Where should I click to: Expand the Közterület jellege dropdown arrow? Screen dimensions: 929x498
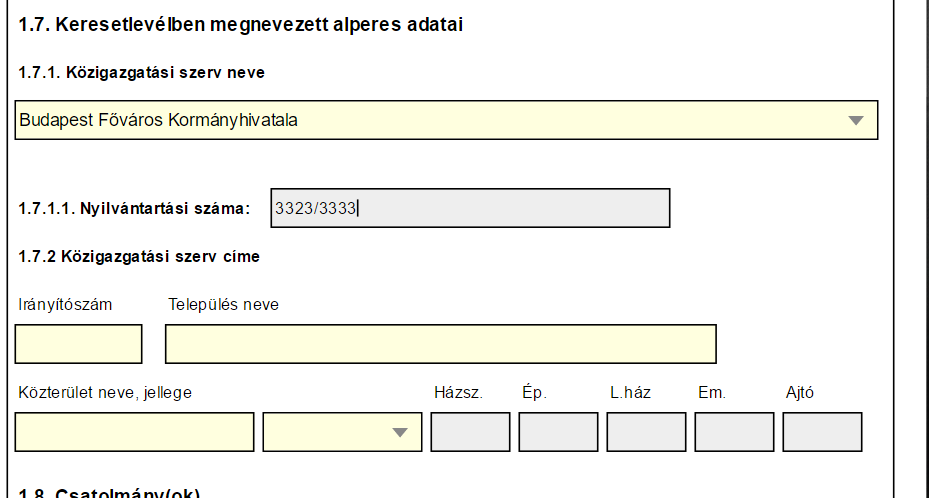[400, 432]
